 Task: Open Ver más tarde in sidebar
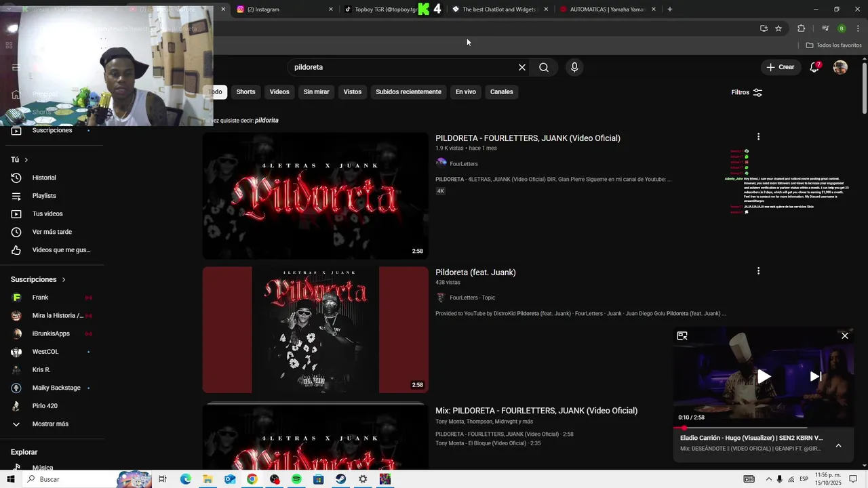coord(51,232)
